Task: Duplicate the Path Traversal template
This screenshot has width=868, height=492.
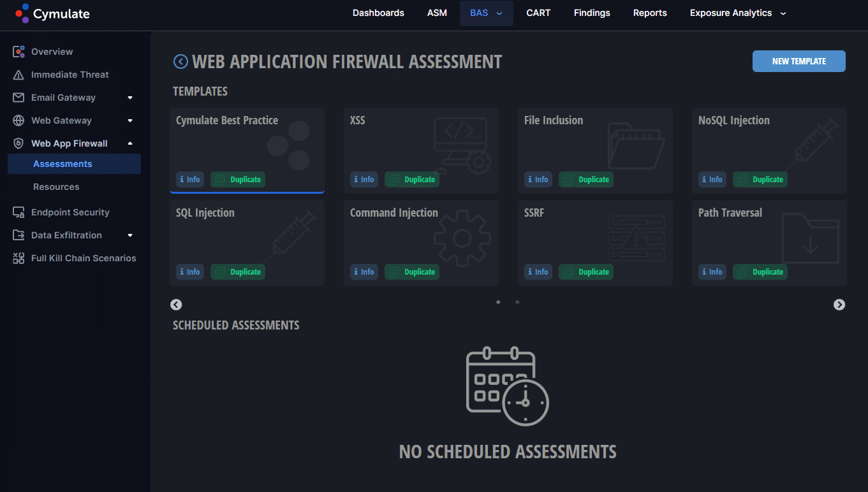Action: click(x=760, y=272)
